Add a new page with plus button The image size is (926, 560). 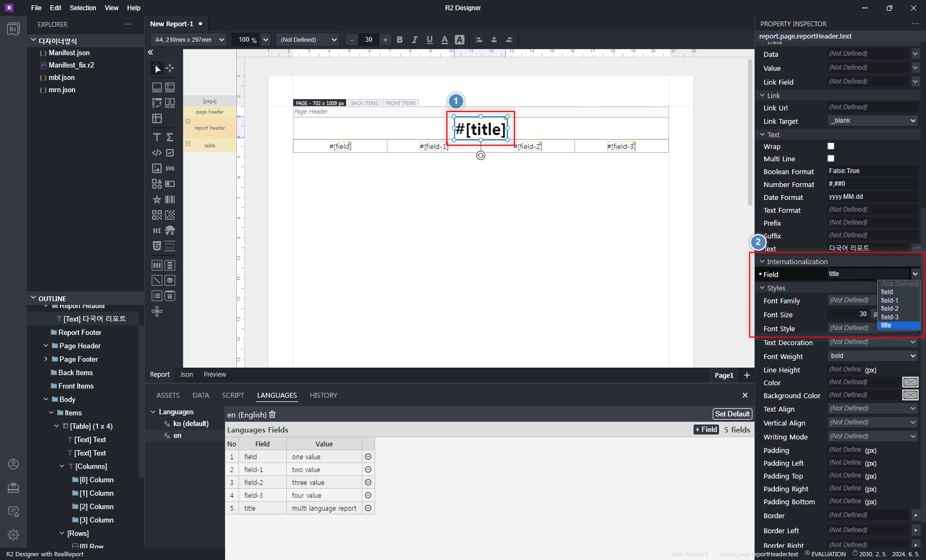click(747, 375)
